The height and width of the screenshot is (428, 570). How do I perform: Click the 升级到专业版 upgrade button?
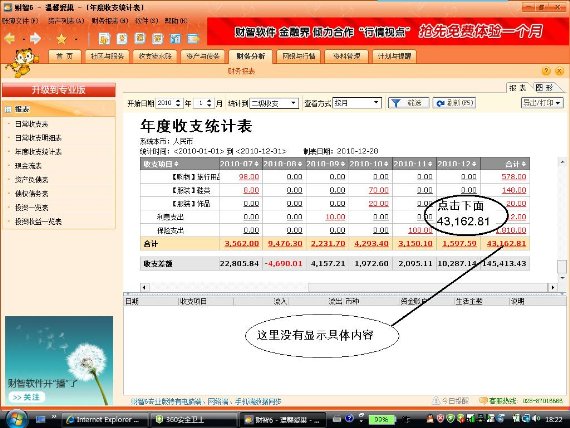pos(59,90)
